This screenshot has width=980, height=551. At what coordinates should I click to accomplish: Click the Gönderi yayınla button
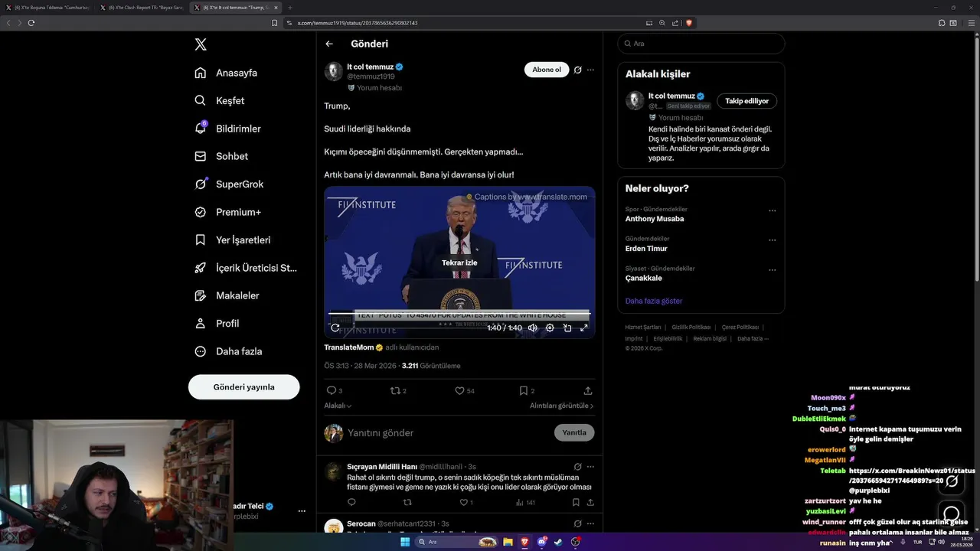coord(243,386)
